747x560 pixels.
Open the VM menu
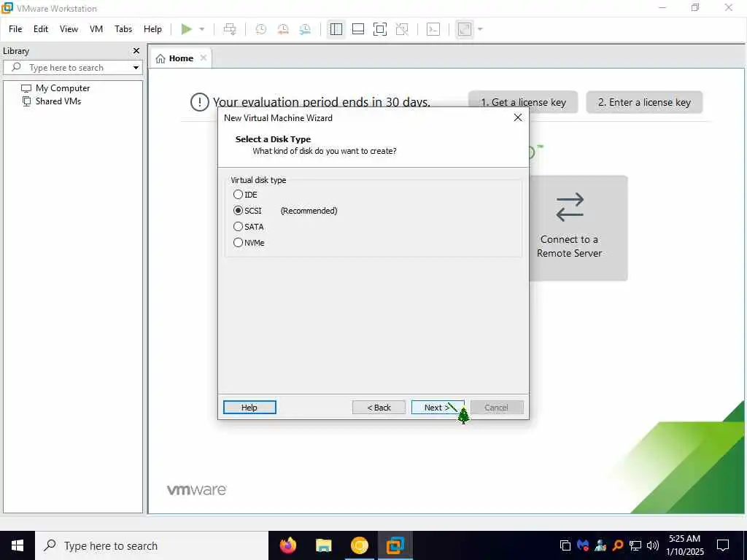(96, 29)
